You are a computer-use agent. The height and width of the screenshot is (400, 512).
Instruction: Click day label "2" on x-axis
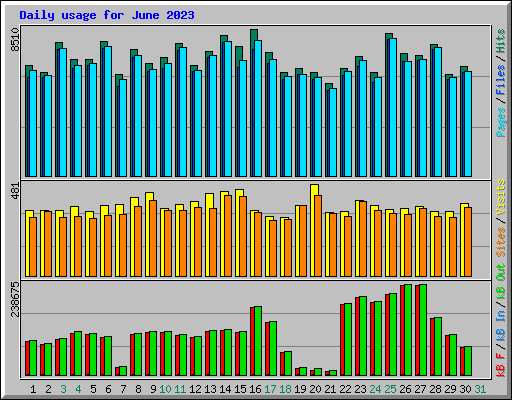[48, 389]
